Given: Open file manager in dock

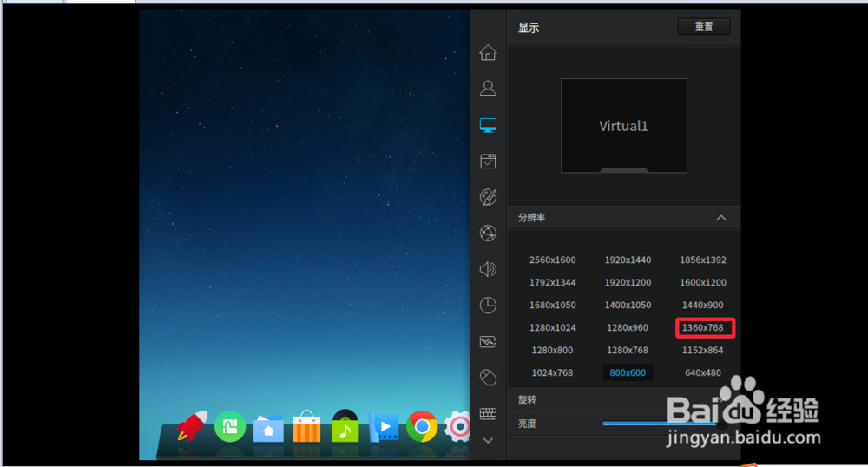Looking at the screenshot, I should (x=268, y=428).
